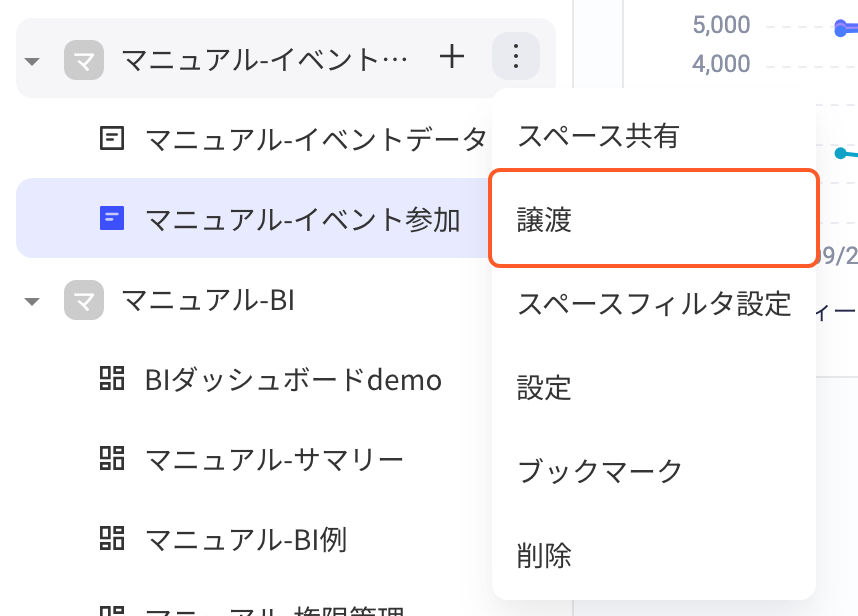This screenshot has width=858, height=616.
Task: Click the 5,000 axis label on chart
Action: coord(721,25)
